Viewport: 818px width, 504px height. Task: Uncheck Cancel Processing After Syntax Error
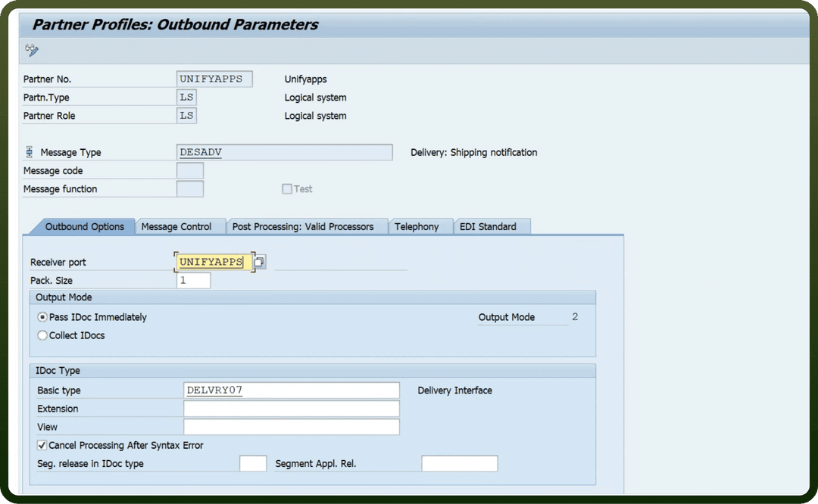pos(42,445)
